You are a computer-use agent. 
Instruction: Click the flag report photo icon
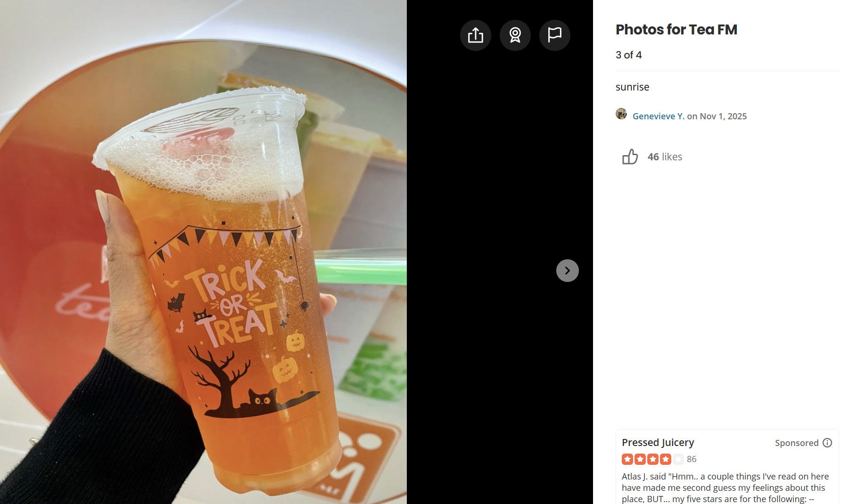pyautogui.click(x=555, y=35)
